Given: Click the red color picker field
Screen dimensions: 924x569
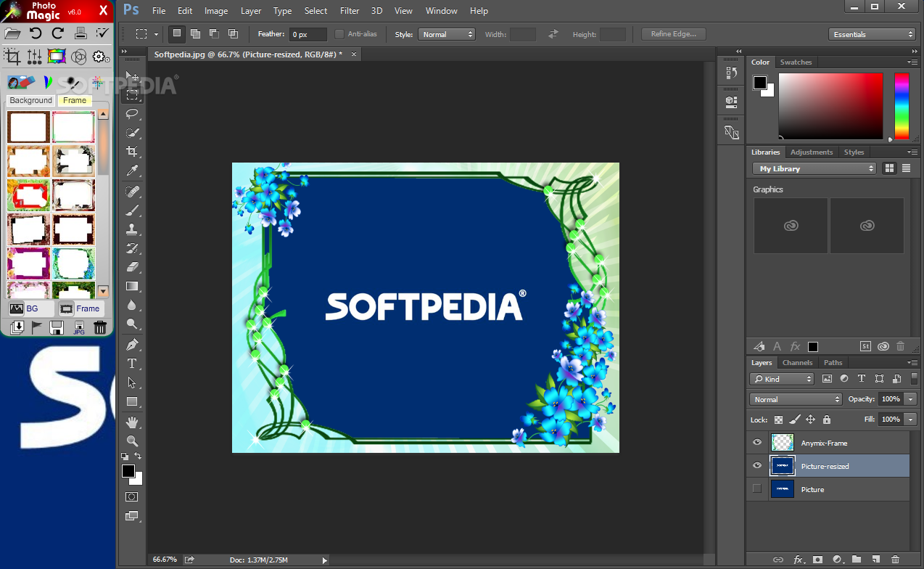Looking at the screenshot, I should click(x=831, y=106).
